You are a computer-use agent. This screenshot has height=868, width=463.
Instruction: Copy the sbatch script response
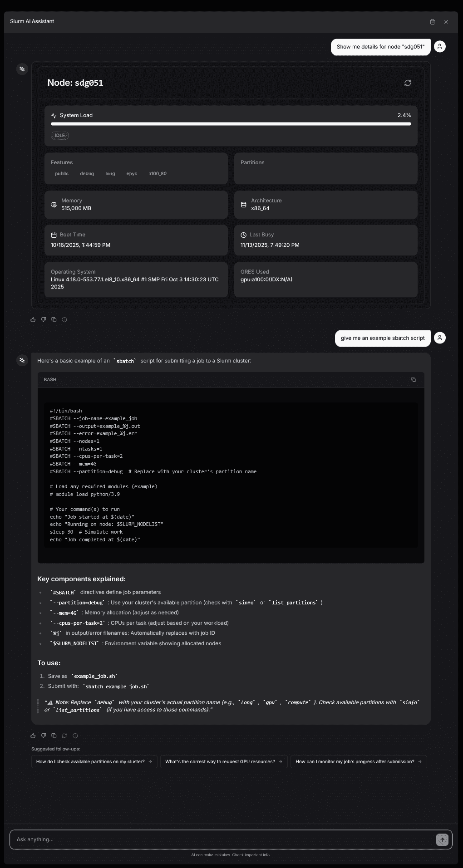pos(54,736)
